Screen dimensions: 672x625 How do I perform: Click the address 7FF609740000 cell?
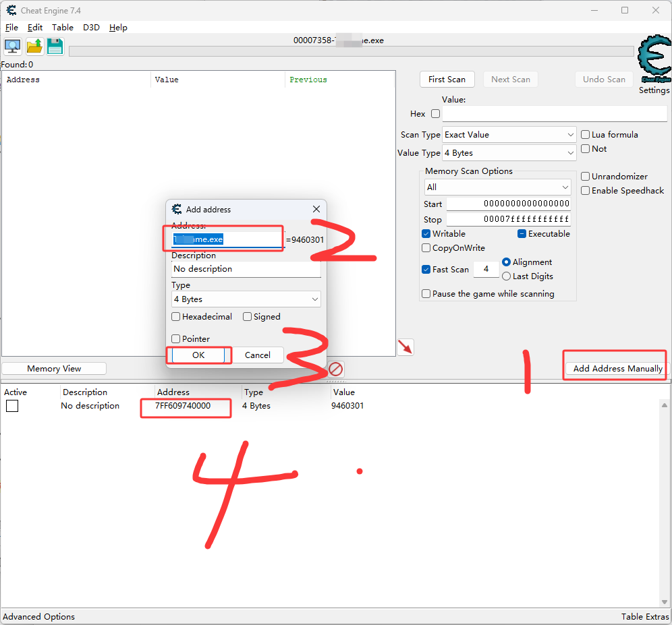click(x=183, y=406)
